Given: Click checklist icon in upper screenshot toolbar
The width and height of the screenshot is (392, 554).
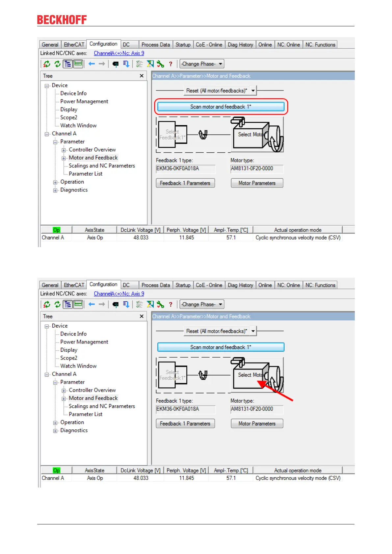Looking at the screenshot, I should [140, 64].
